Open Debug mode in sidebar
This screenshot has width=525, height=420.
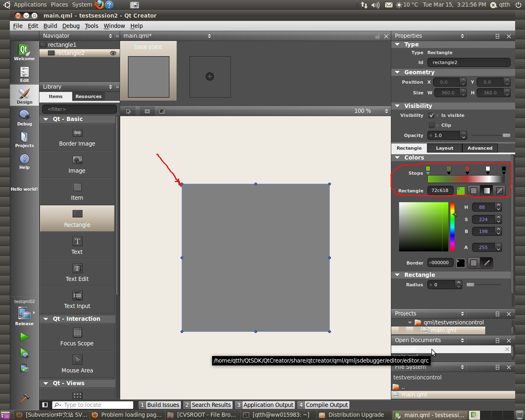point(24,118)
